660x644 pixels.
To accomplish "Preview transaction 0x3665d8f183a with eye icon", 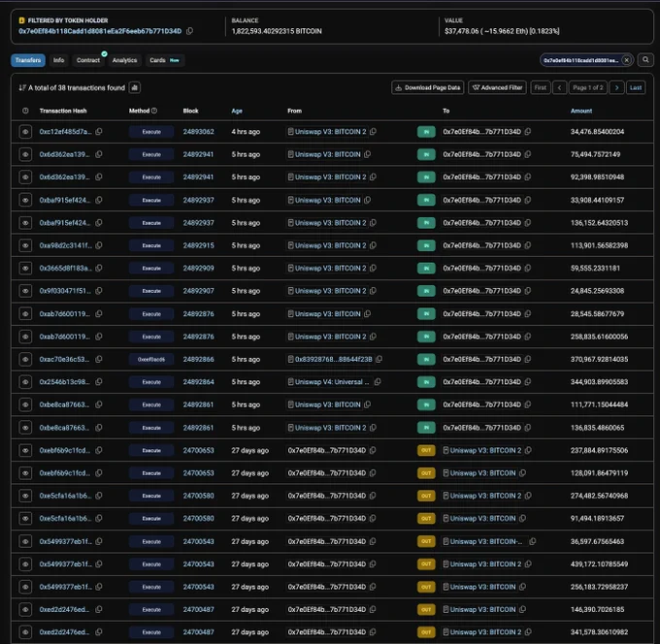I will click(x=25, y=268).
